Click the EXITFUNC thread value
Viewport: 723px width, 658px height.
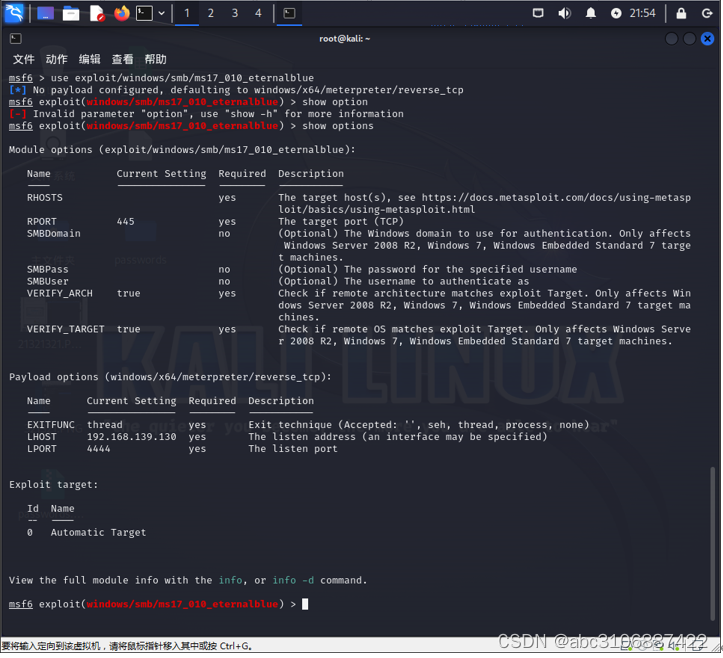click(105, 425)
